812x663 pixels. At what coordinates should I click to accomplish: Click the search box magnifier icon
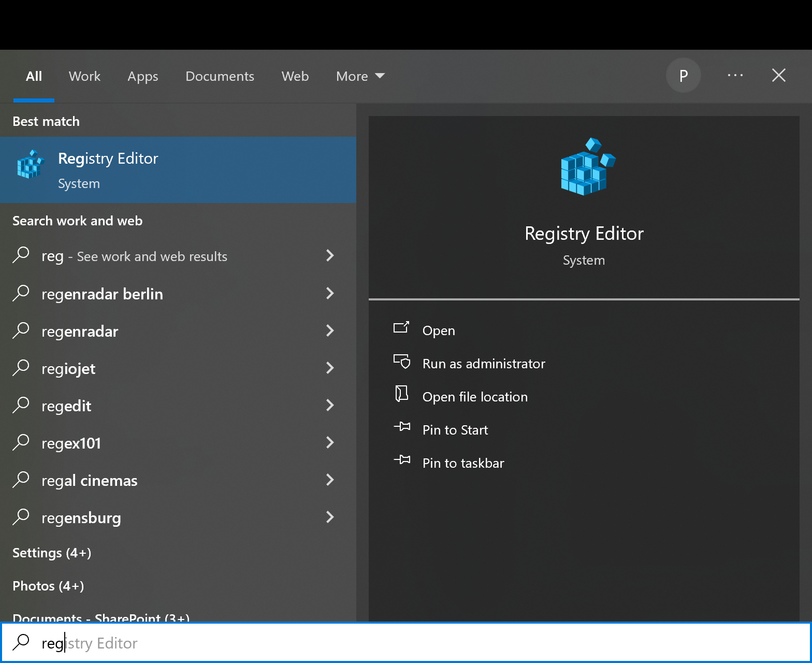(x=21, y=642)
